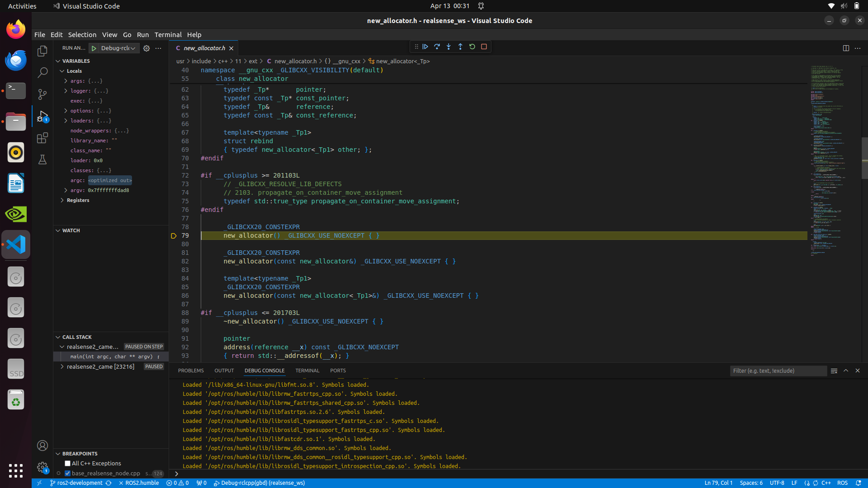Toggle All C++ Exceptions checkbox
Viewport: 868px width, 488px height.
(x=67, y=463)
